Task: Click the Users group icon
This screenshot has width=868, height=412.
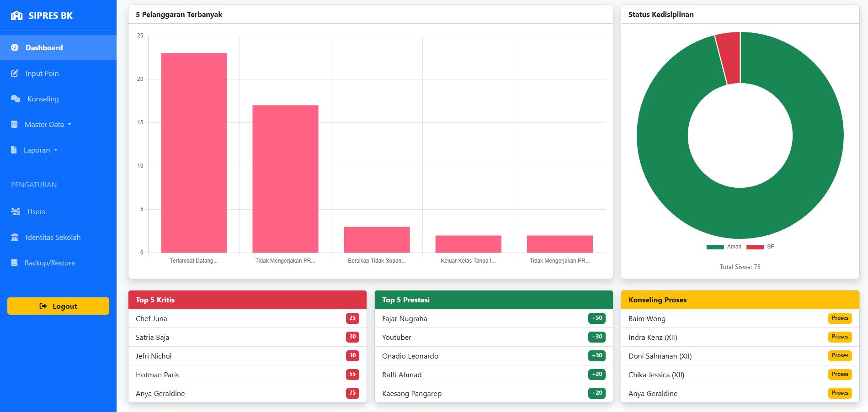Action: pos(16,211)
